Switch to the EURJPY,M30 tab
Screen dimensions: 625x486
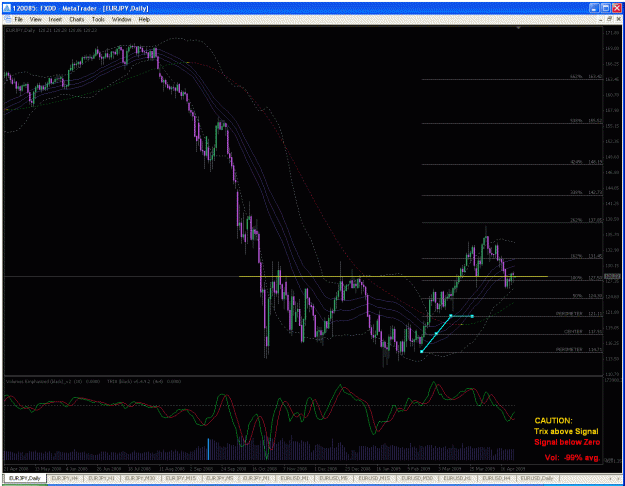[140, 478]
